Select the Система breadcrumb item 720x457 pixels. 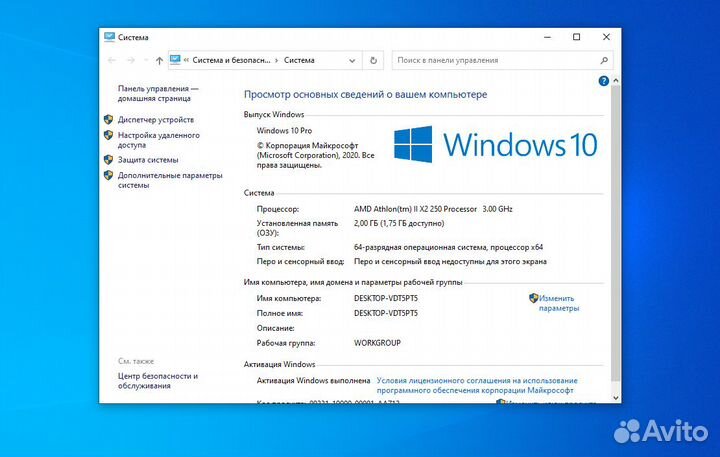pos(299,60)
